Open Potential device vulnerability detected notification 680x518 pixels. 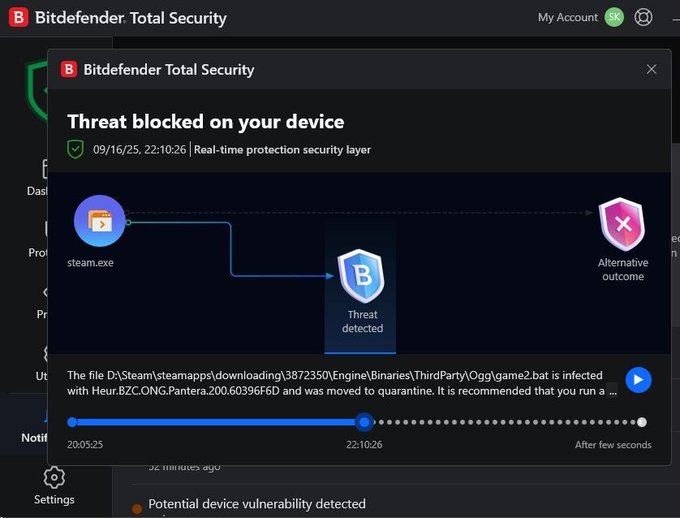257,504
